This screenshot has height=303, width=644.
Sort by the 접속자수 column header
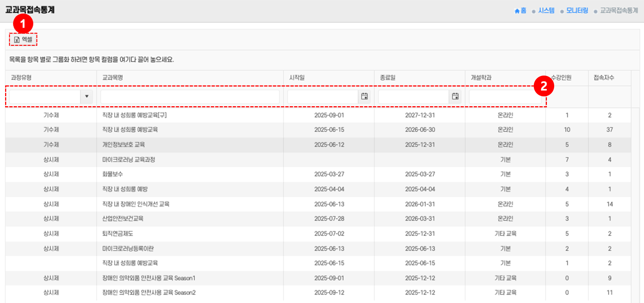click(604, 78)
